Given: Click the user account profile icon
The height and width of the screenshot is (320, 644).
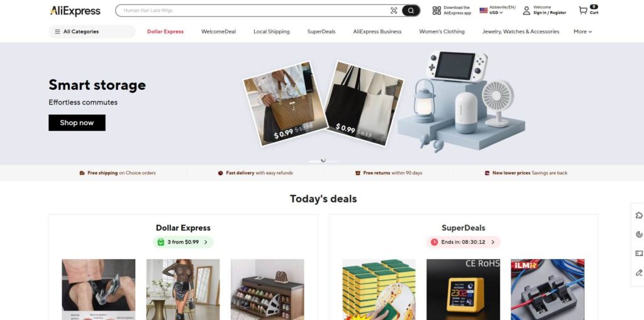Looking at the screenshot, I should coord(526,11).
